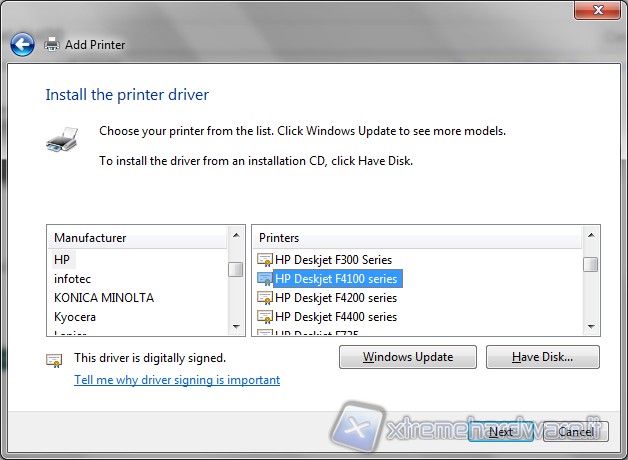Click the printer icon in the title bar
Screen dimensions: 628x460
pyautogui.click(x=52, y=44)
